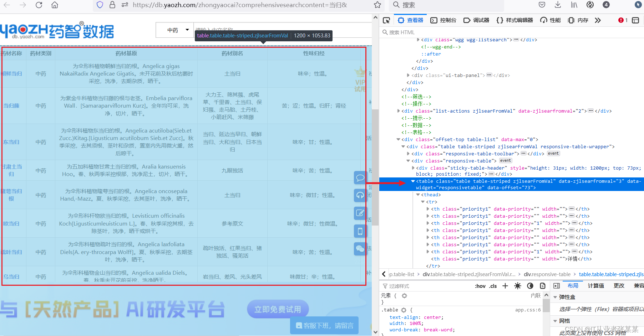This screenshot has height=336, width=644.
Task: Switch to the 更改 Changes tab
Action: point(619,286)
